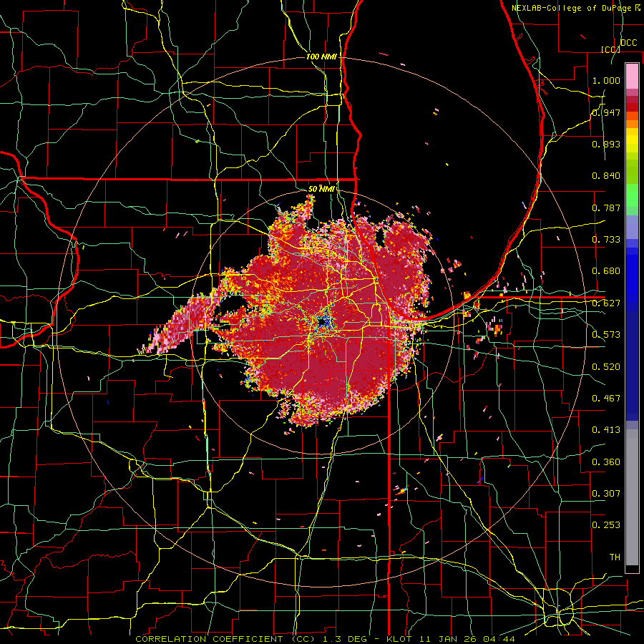This screenshot has height=644, width=644.
Task: Click the KLOT station identifier in the footer
Action: coord(399,639)
